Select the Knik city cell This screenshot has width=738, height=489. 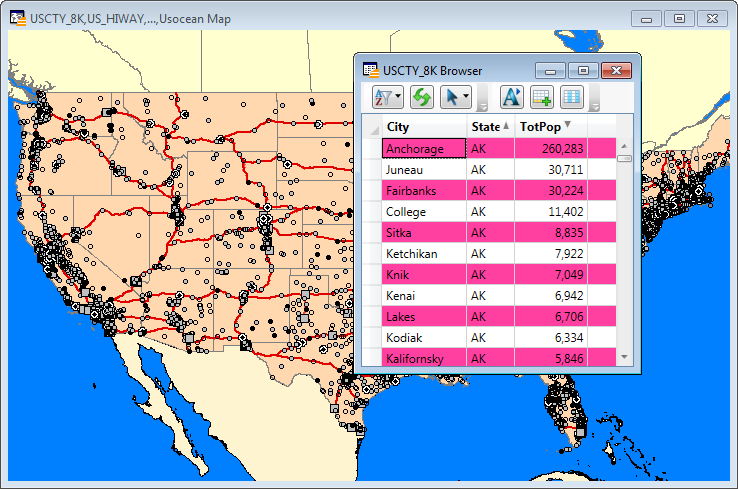[x=424, y=274]
